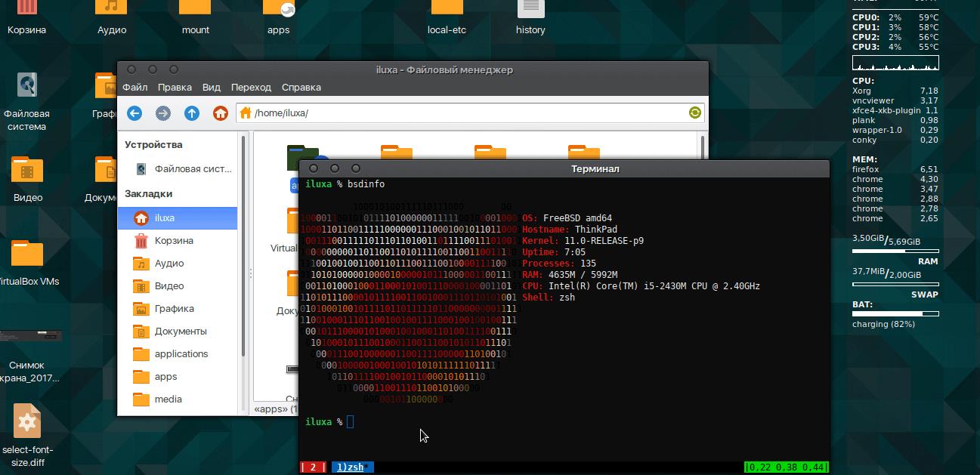Image resolution: width=980 pixels, height=475 pixels.
Task: Open the apps bookmark in the sidebar
Action: (178, 376)
